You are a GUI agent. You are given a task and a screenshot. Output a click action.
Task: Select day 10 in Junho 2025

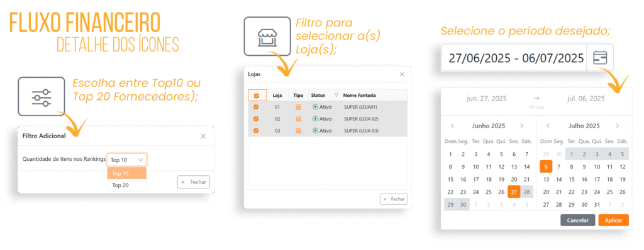point(476,166)
